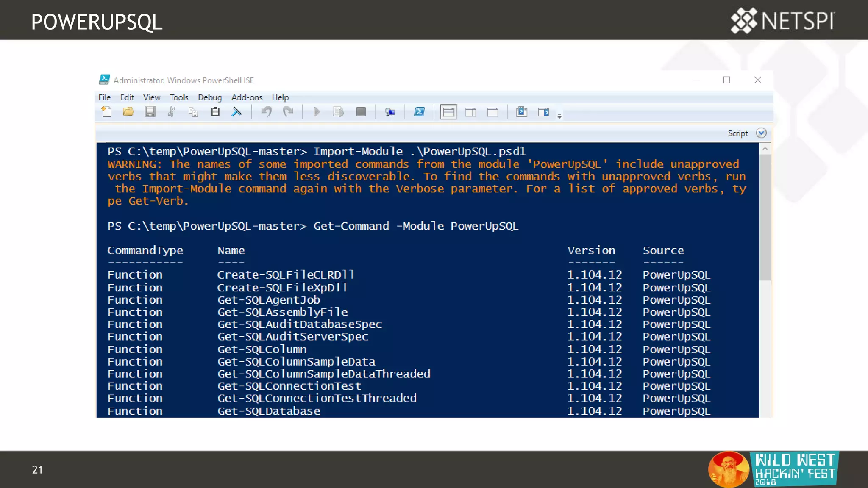This screenshot has height=488, width=868.
Task: Click the Get-SQLColumn function name
Action: pos(262,349)
